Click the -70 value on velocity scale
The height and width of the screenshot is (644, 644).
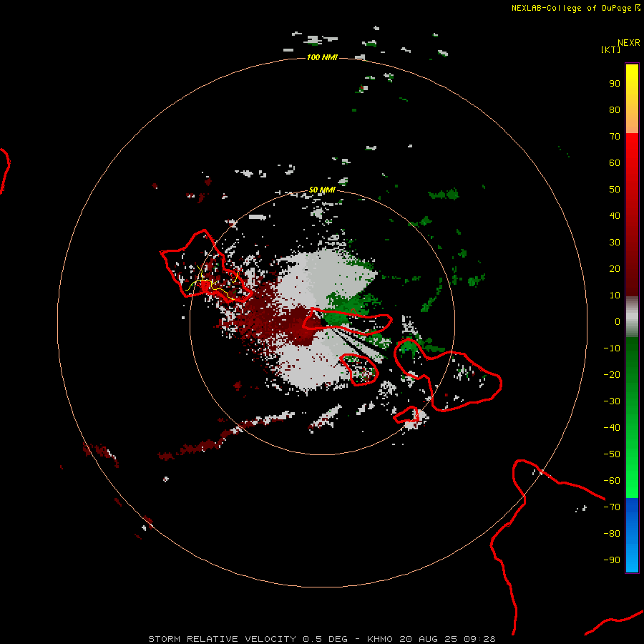612,507
